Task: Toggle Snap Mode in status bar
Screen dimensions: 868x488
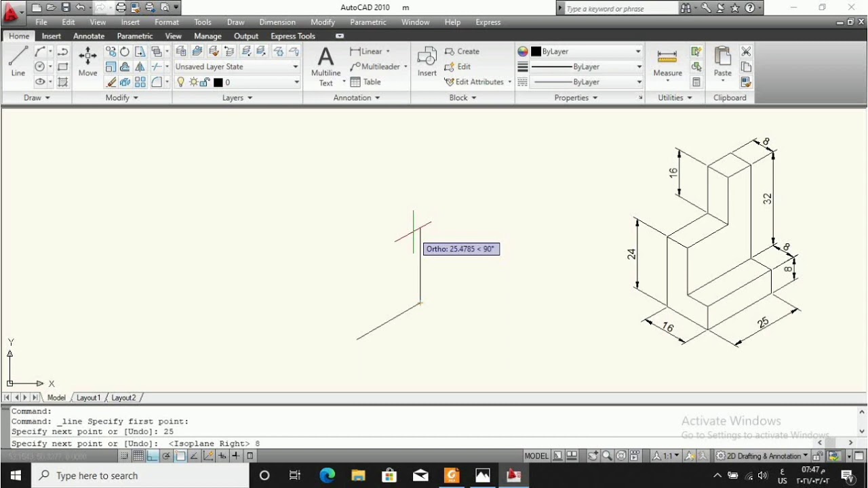Action: tap(124, 456)
